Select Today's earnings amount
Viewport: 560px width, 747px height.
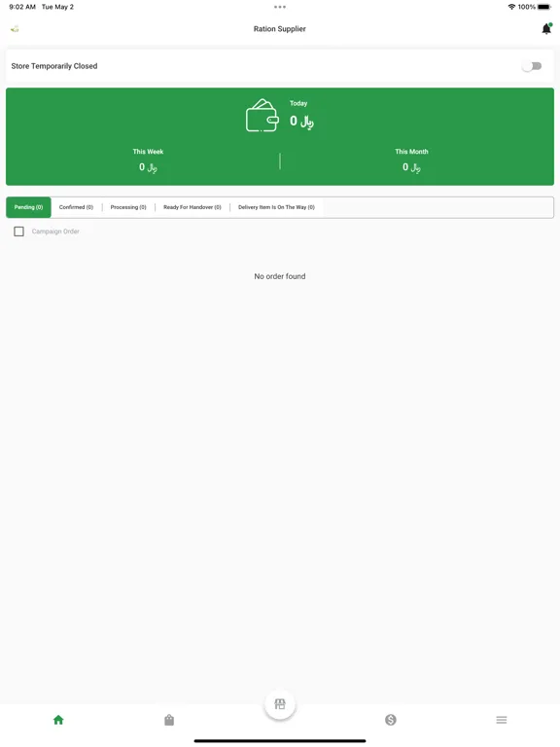pos(301,122)
